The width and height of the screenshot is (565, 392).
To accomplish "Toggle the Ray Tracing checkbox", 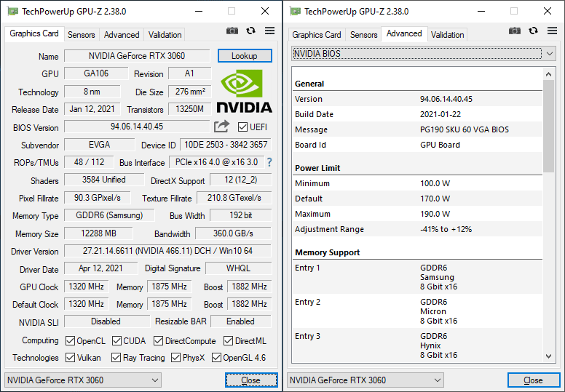I will (116, 357).
